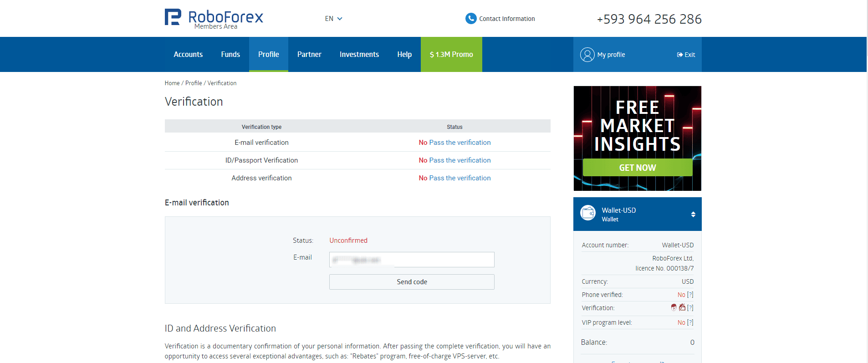This screenshot has height=363, width=868.
Task: Expand the Wallet-USD account selector arrows
Action: coord(693,215)
